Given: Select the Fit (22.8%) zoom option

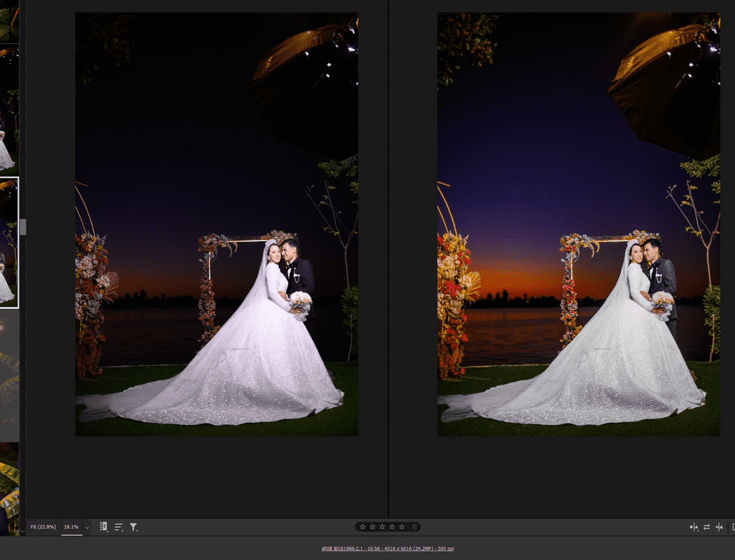Looking at the screenshot, I should click(x=42, y=527).
